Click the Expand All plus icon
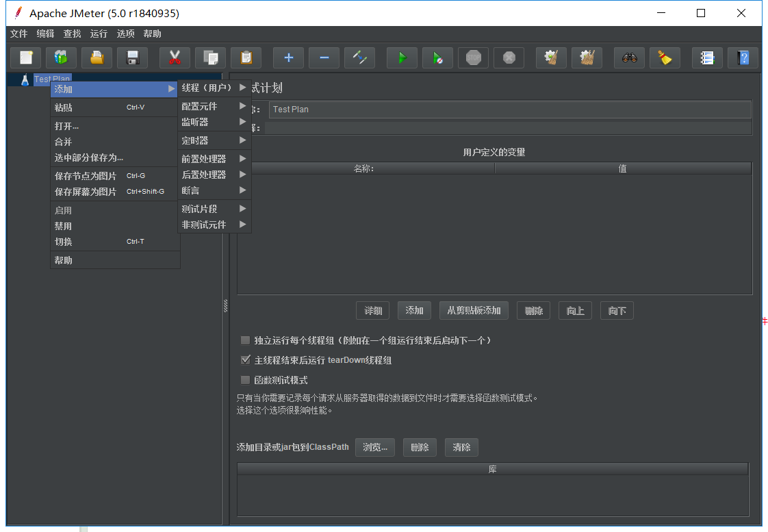 (288, 58)
